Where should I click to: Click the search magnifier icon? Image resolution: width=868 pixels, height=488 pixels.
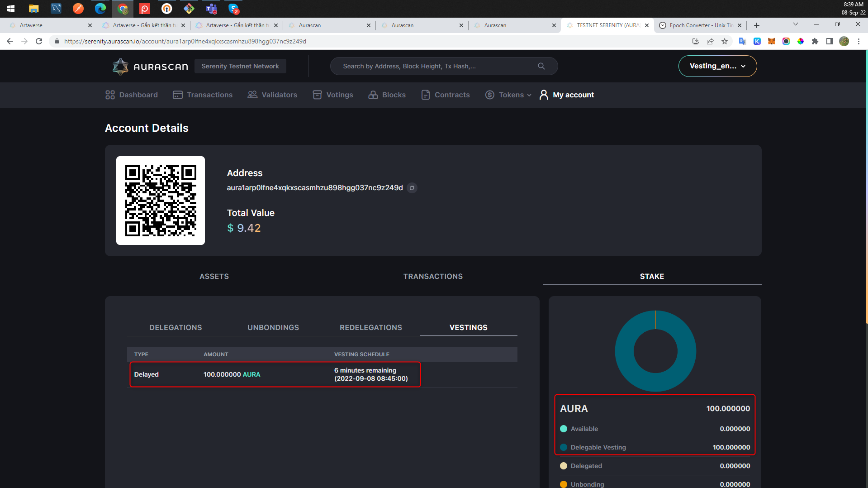(x=541, y=66)
